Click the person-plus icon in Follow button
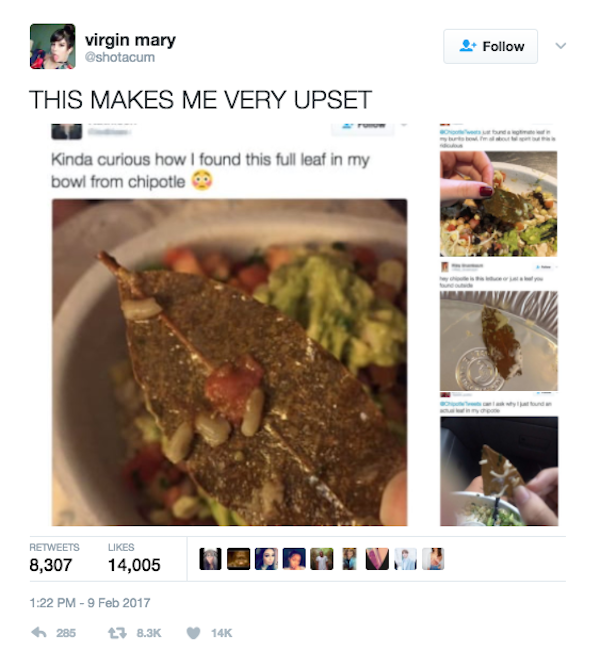Screen dimensions: 600x667 pyautogui.click(x=467, y=46)
